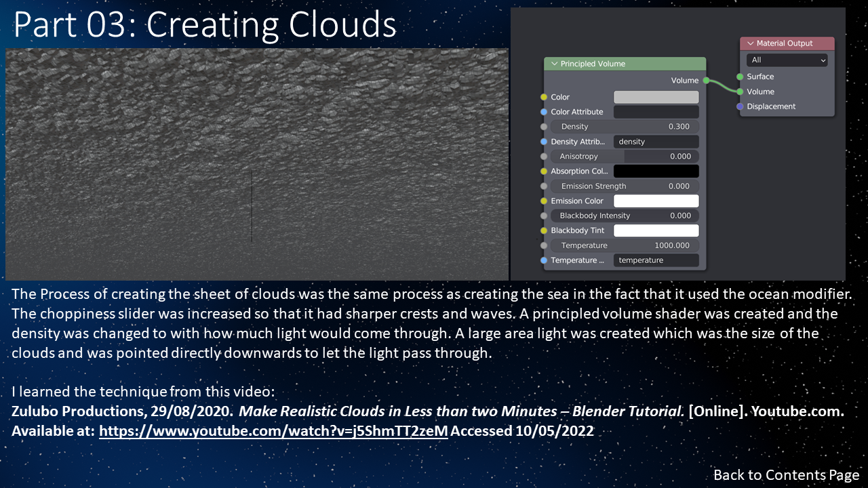Click the Surface input socket on Material Output
Image resolution: width=868 pixels, height=488 pixels.
[x=740, y=77]
